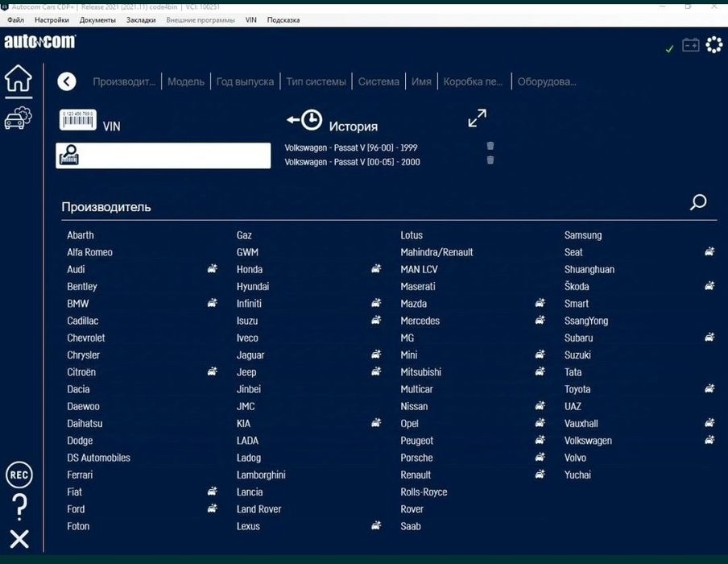Open the Подсказка menu
Screen dimensions: 728x564
(x=283, y=20)
